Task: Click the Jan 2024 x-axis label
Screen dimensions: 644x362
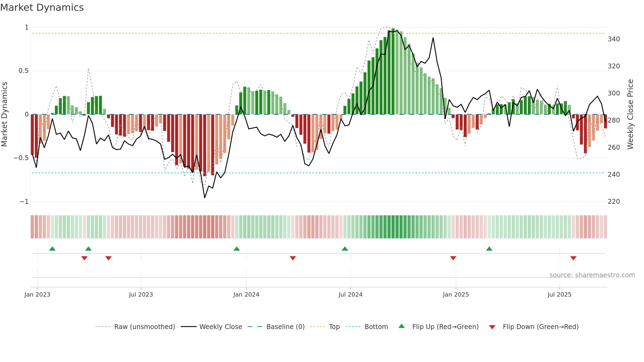Action: click(x=246, y=295)
